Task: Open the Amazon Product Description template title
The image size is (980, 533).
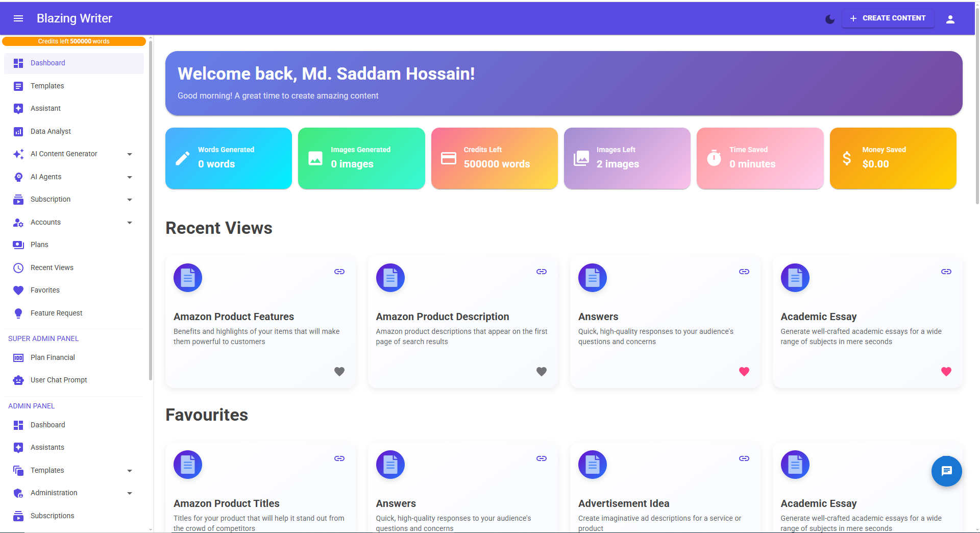Action: point(443,317)
